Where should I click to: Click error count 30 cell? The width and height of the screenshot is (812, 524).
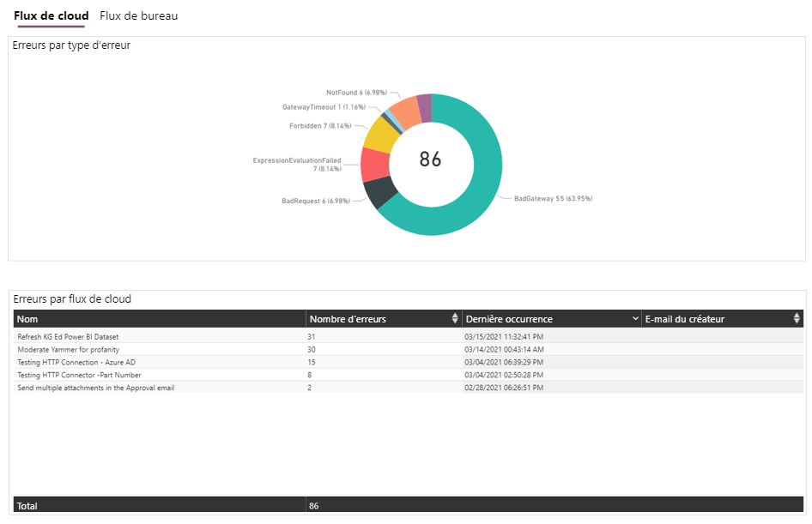(312, 350)
